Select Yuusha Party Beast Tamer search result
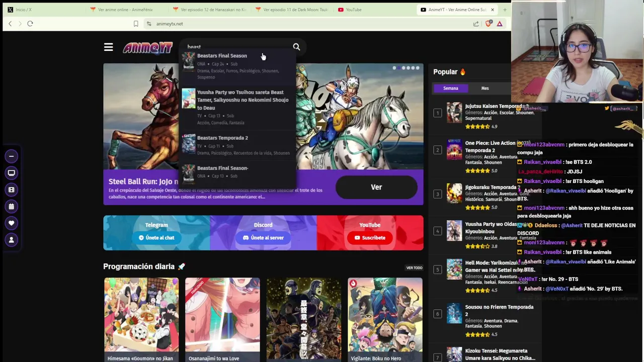Screen dimensions: 644x362 point(238,107)
